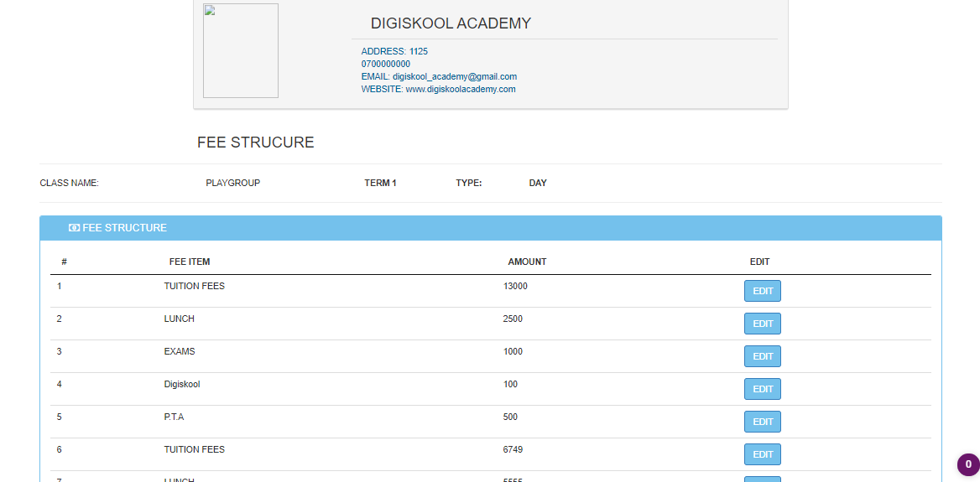Click the 13000 amount cell
The height and width of the screenshot is (482, 980).
[x=515, y=286]
